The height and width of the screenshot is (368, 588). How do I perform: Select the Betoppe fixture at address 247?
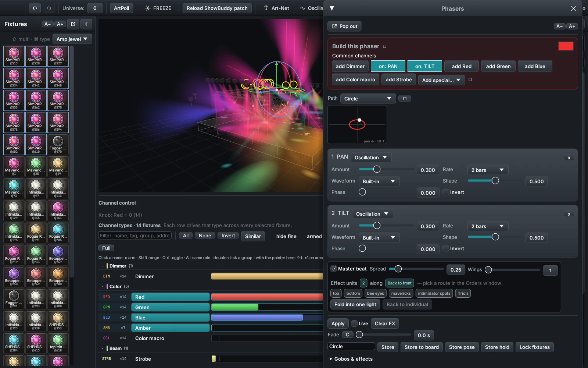pyautogui.click(x=58, y=255)
